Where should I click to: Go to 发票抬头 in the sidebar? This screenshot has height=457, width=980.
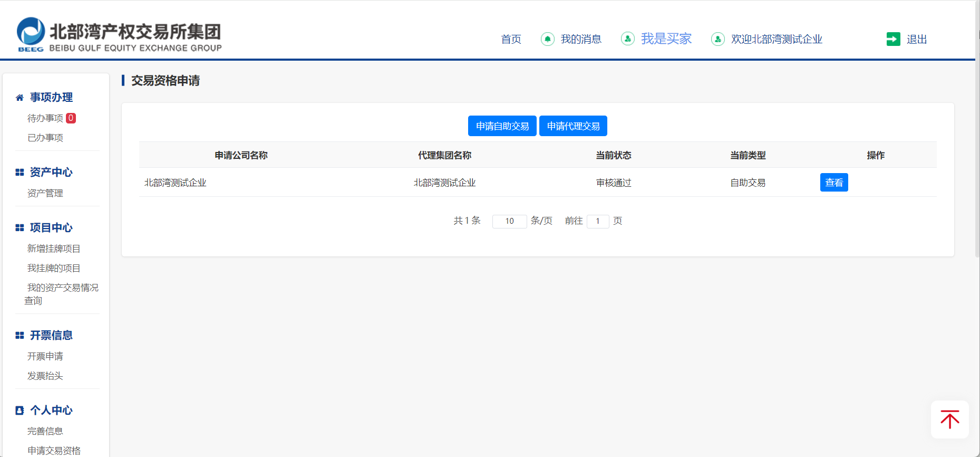pos(45,376)
